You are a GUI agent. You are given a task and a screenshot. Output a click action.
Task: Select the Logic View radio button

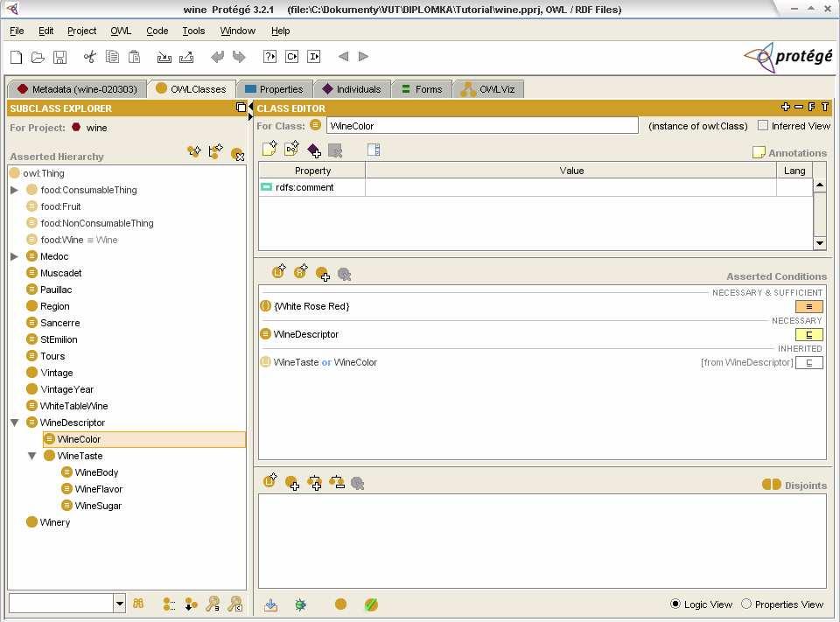[675, 604]
